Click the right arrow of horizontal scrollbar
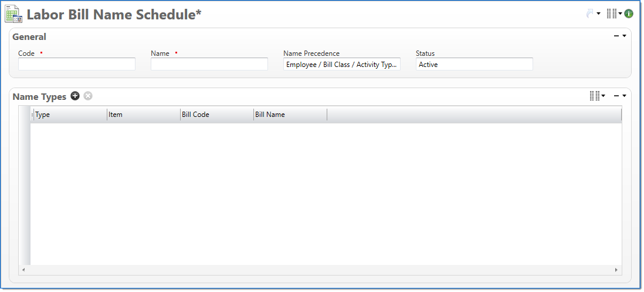Screen dimensions: 644x292 (616, 270)
